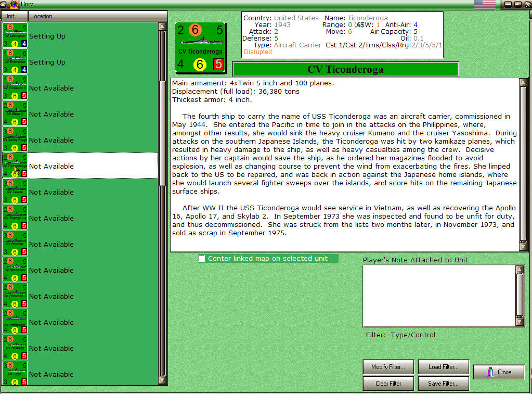532x394 pixels.
Task: Click the large CV Ticonderoga counter preview
Action: point(201,48)
